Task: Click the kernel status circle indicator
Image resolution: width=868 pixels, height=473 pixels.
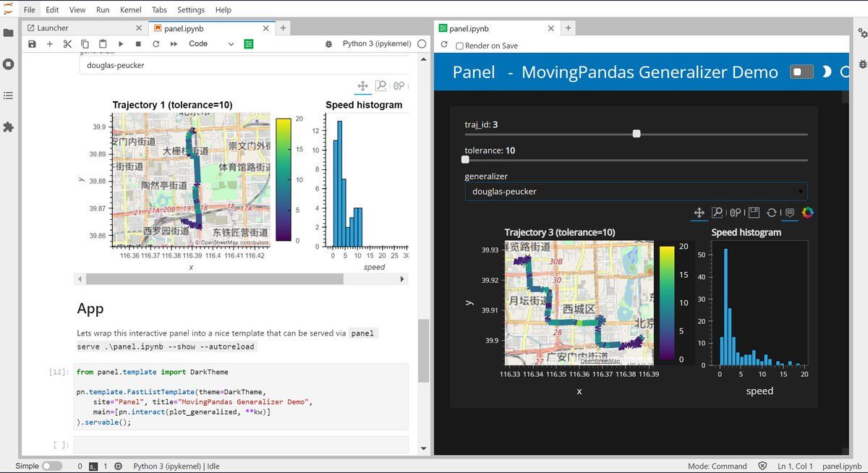Action: click(422, 44)
